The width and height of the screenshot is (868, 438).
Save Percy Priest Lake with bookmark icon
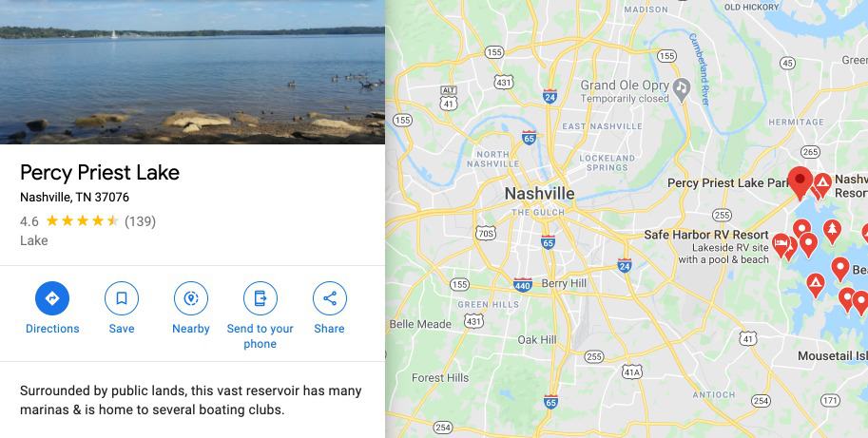pyautogui.click(x=122, y=298)
